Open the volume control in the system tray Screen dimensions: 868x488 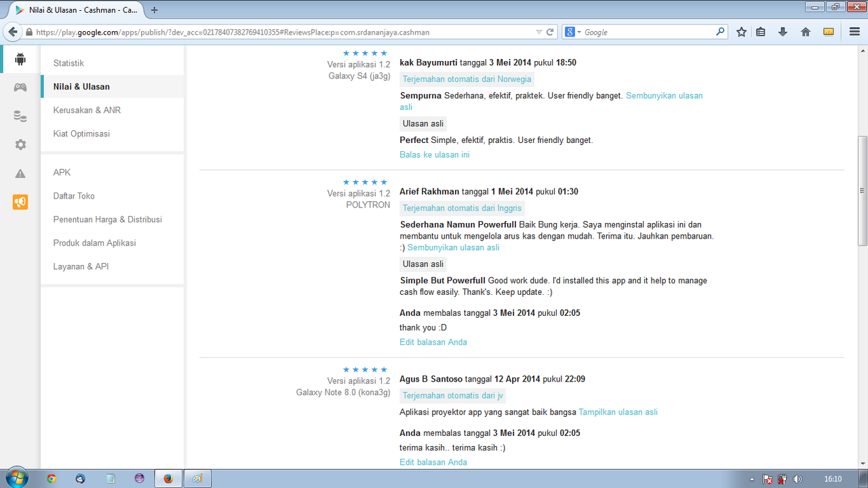[798, 479]
